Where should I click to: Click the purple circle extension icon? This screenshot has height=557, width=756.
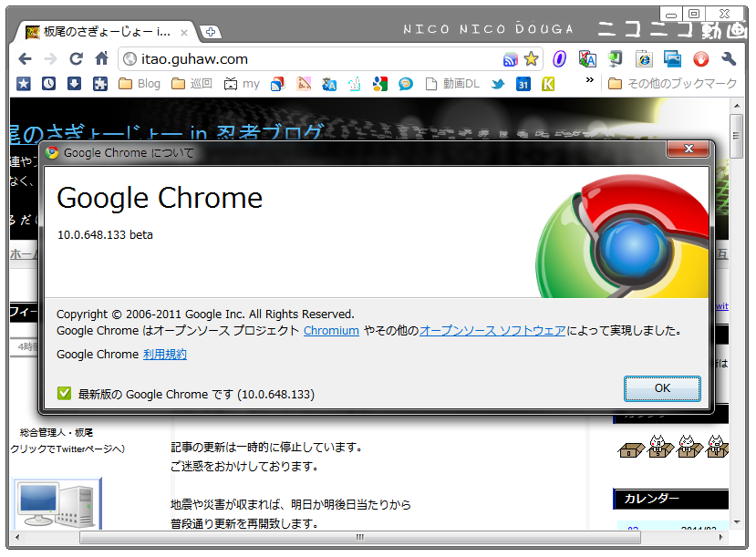(559, 59)
